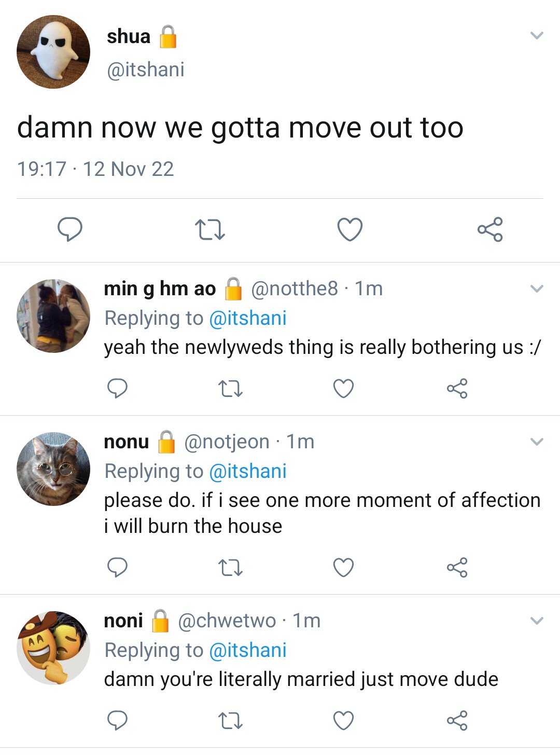
Task: Like the @notthe8 newlyweds reply
Action: tap(343, 388)
